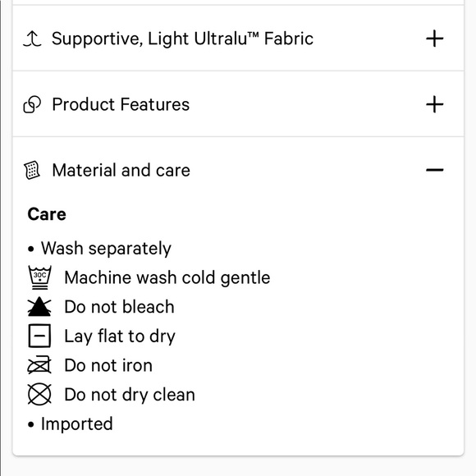Click the Product Features overlapping shapes icon

click(32, 104)
